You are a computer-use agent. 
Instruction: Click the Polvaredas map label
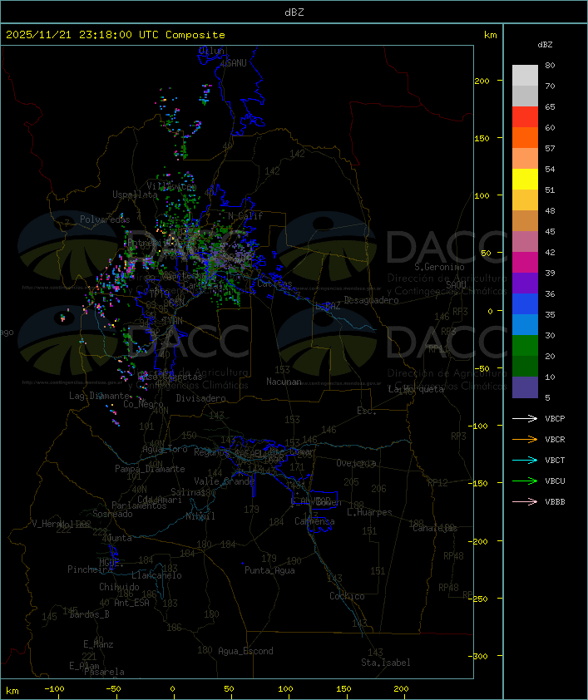pyautogui.click(x=105, y=219)
